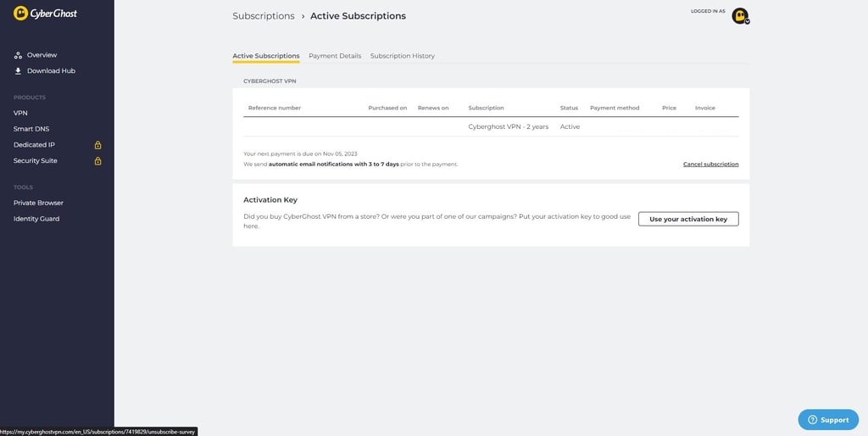Click the Cyberghost VPN - 2 years cell
868x436 pixels.
point(509,127)
